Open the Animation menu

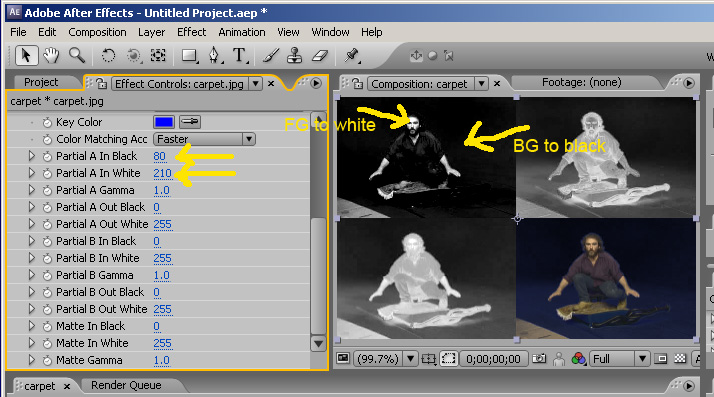242,32
